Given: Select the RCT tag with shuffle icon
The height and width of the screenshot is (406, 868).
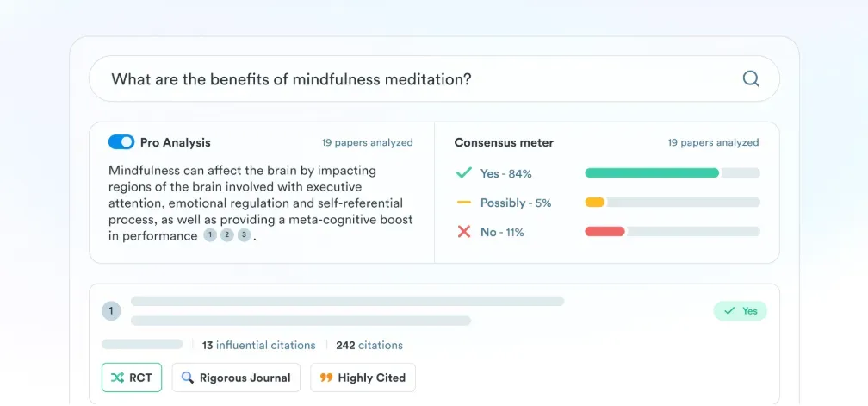Looking at the screenshot, I should (x=132, y=378).
